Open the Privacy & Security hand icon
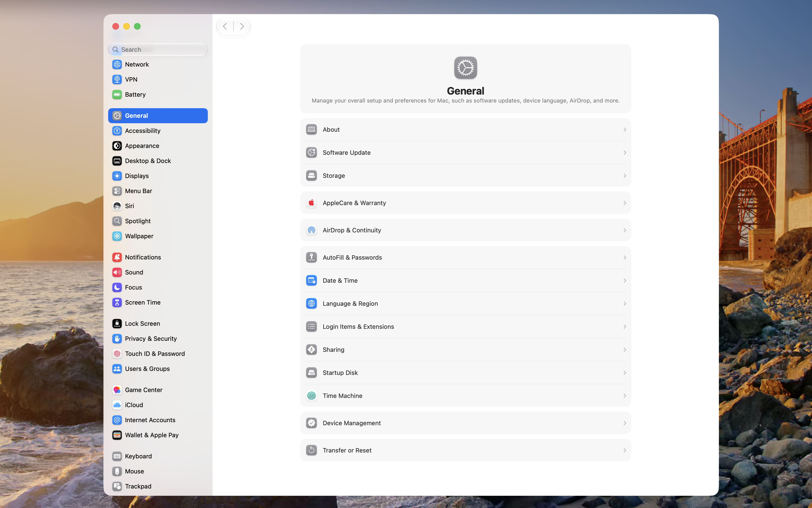Image resolution: width=812 pixels, height=508 pixels. (117, 339)
